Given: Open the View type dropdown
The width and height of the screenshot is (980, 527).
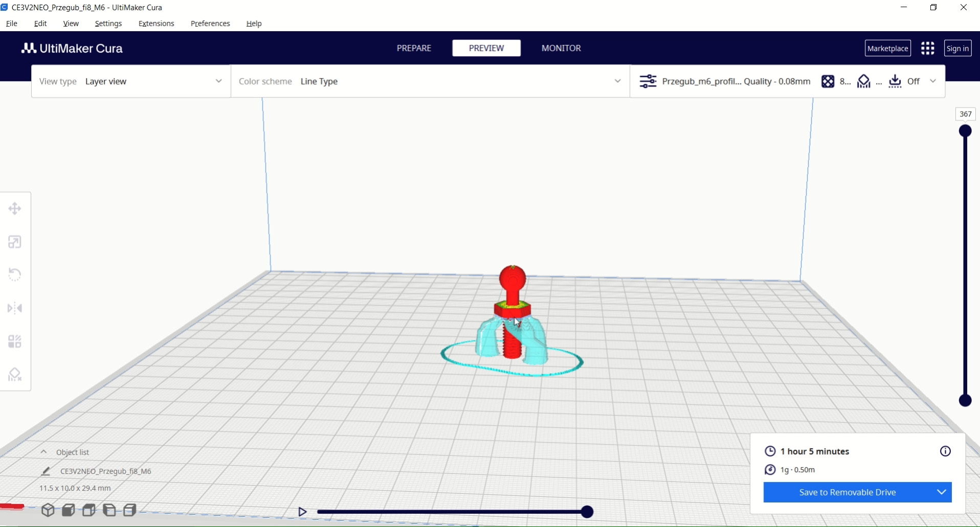Looking at the screenshot, I should point(131,81).
